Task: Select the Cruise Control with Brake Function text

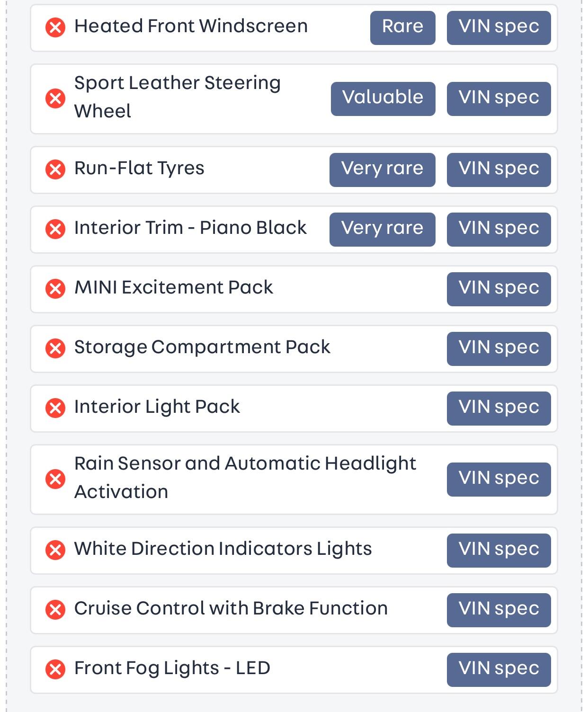Action: [231, 609]
